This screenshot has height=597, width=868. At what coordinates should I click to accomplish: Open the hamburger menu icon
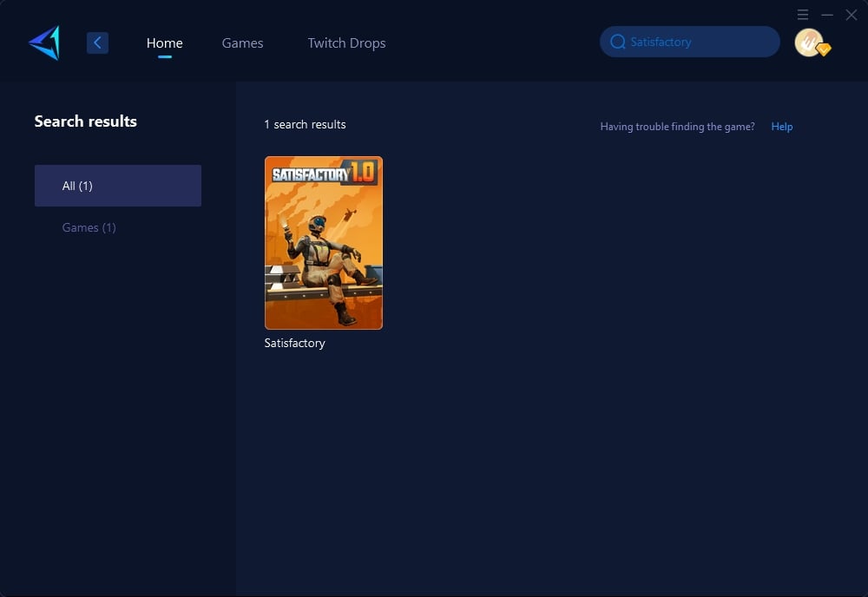(803, 15)
